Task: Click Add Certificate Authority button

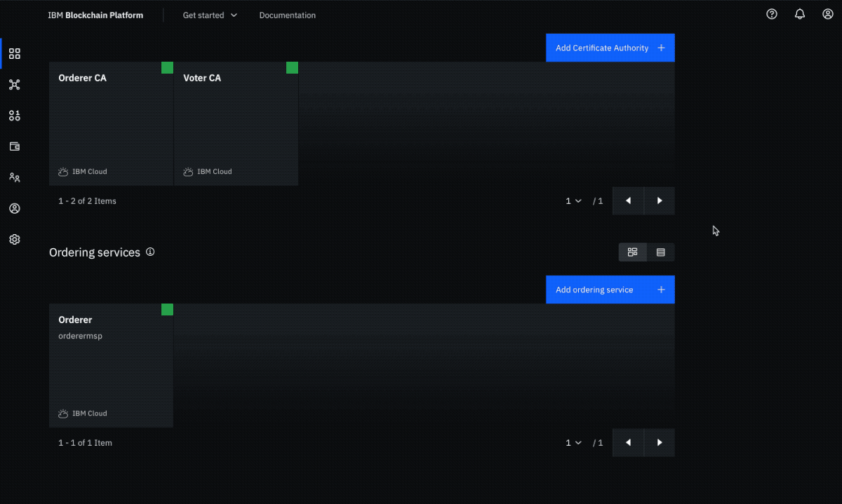Action: point(610,48)
